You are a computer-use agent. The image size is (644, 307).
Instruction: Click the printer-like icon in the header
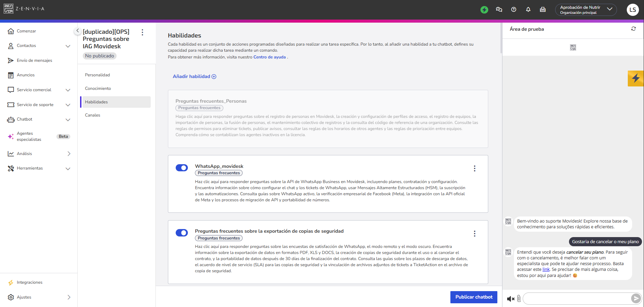pyautogui.click(x=543, y=9)
